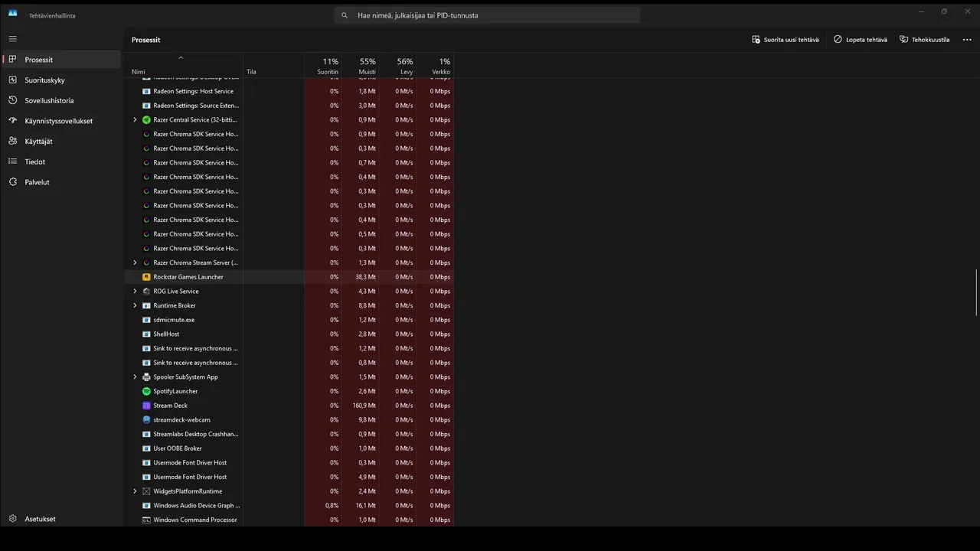Expand Razer Chroma Stream Server row
The image size is (980, 551).
tap(136, 262)
